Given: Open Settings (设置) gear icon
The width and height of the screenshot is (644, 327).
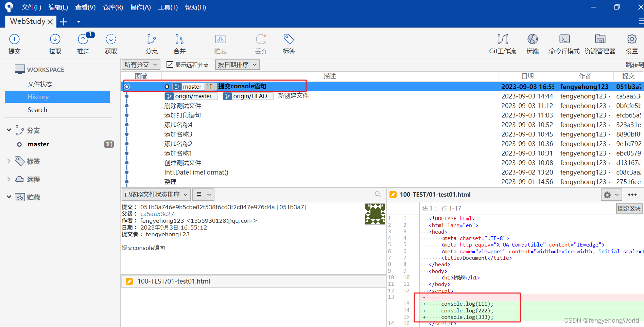Looking at the screenshot, I should coord(632,39).
